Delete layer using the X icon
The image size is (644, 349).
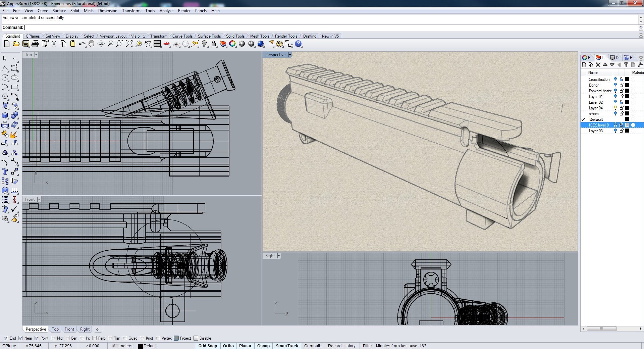tap(598, 65)
